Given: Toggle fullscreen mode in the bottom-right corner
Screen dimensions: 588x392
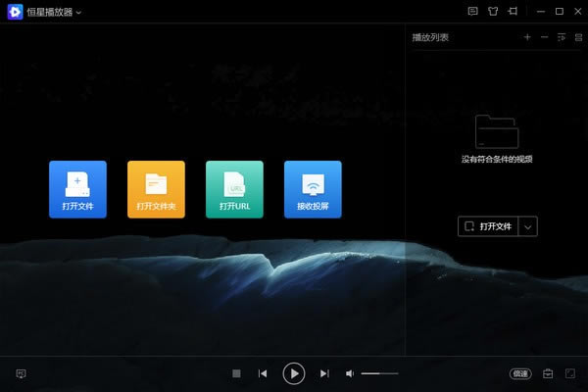Looking at the screenshot, I should pyautogui.click(x=569, y=373).
